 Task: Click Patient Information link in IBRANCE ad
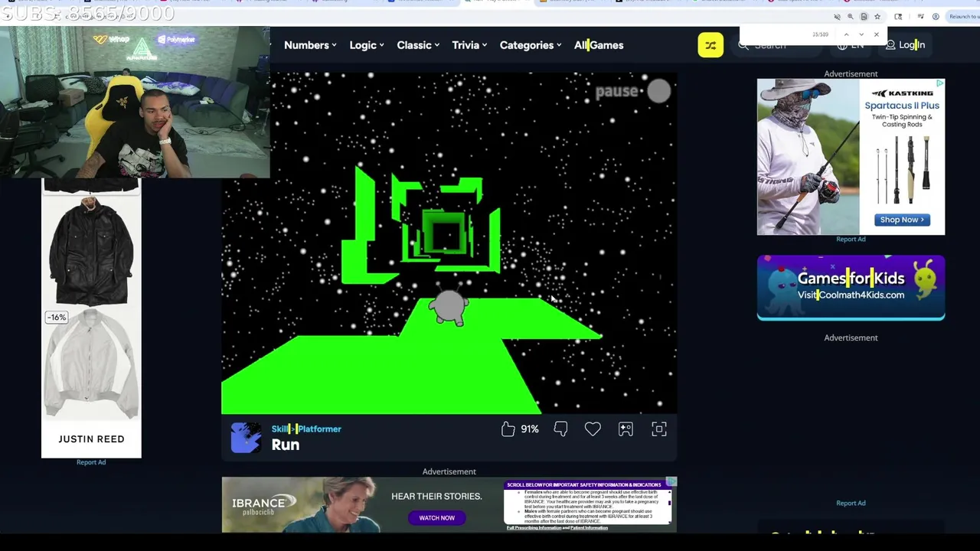(587, 528)
